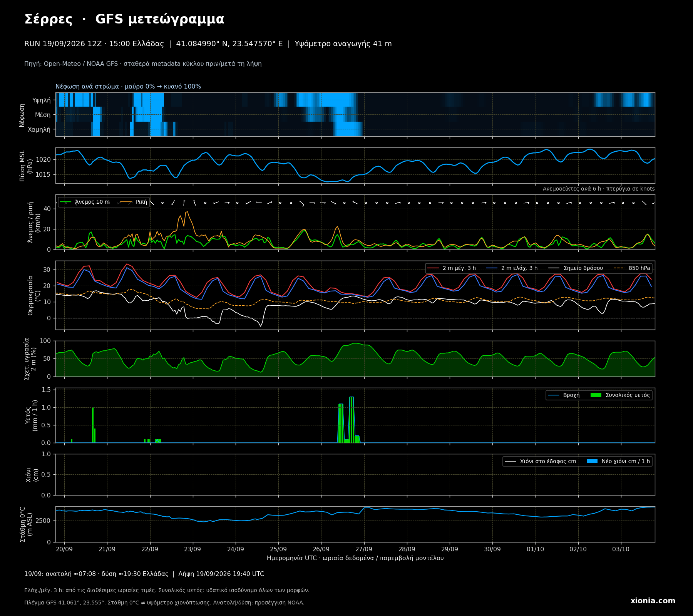
Task: Click the Χιόνι στο έδαφος cm legend entry
Action: click(541, 462)
